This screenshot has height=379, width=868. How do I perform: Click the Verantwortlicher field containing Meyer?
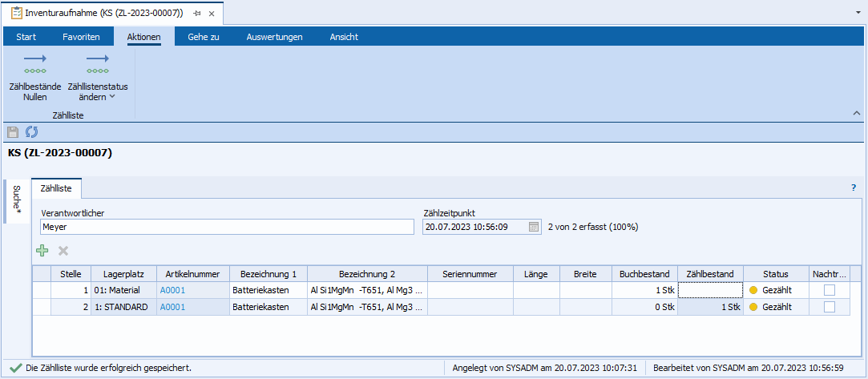point(226,227)
